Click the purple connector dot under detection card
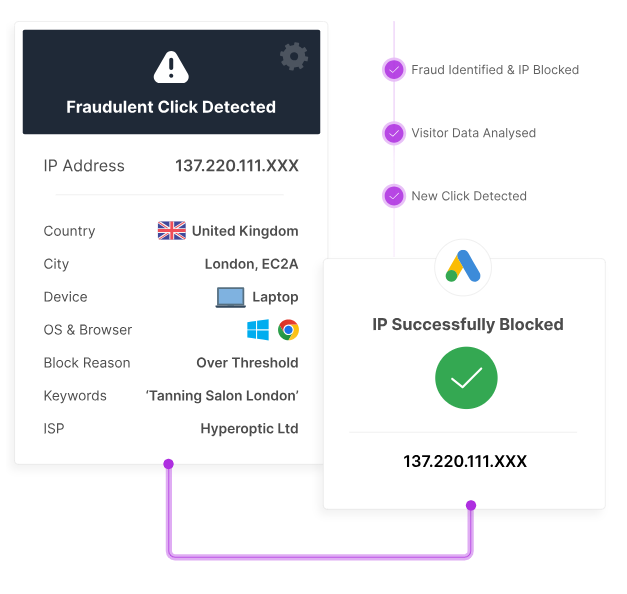The width and height of the screenshot is (627, 594). click(x=168, y=464)
